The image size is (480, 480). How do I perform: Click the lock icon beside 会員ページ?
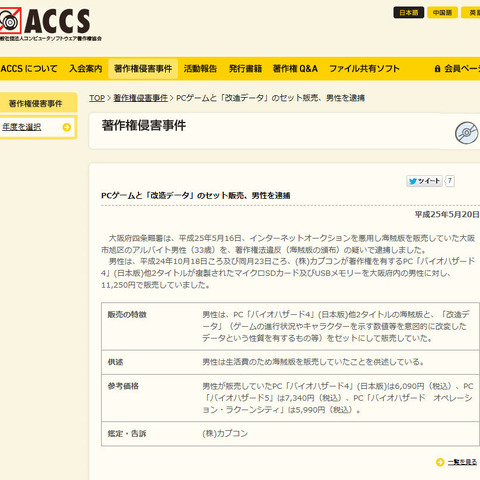438,69
